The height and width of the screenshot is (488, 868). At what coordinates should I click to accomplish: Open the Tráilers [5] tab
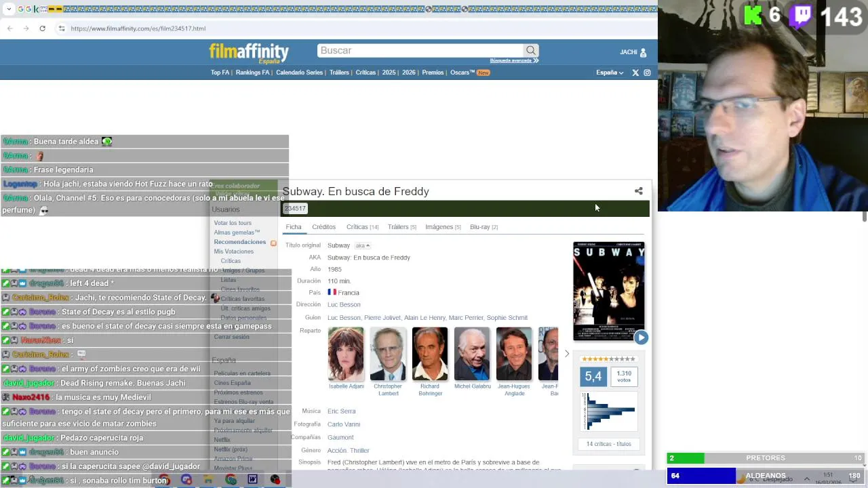pos(401,227)
